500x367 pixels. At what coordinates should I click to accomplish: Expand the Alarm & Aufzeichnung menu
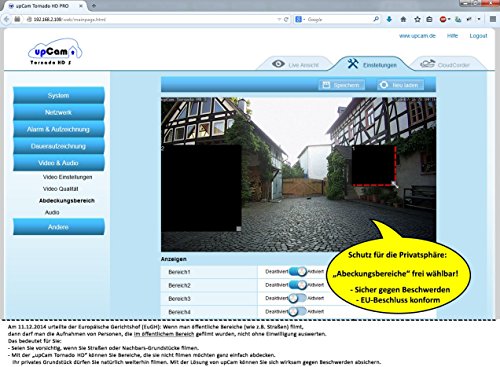pyautogui.click(x=59, y=129)
